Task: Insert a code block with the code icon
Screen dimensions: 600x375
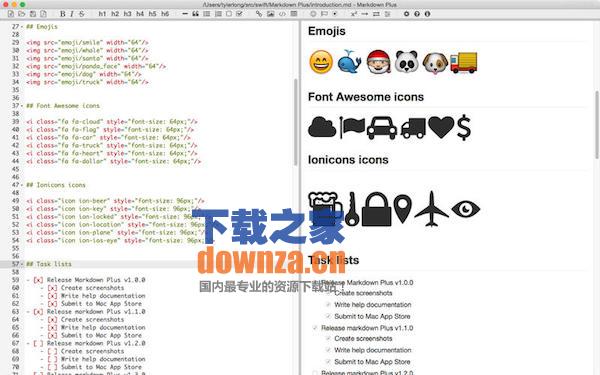Action: tap(282, 14)
